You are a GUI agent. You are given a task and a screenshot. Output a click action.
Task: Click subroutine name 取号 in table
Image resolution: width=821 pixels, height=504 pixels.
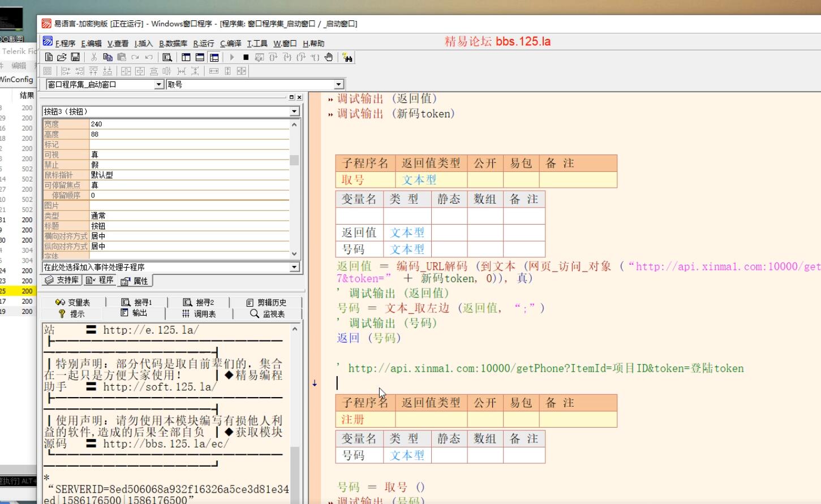click(x=353, y=180)
